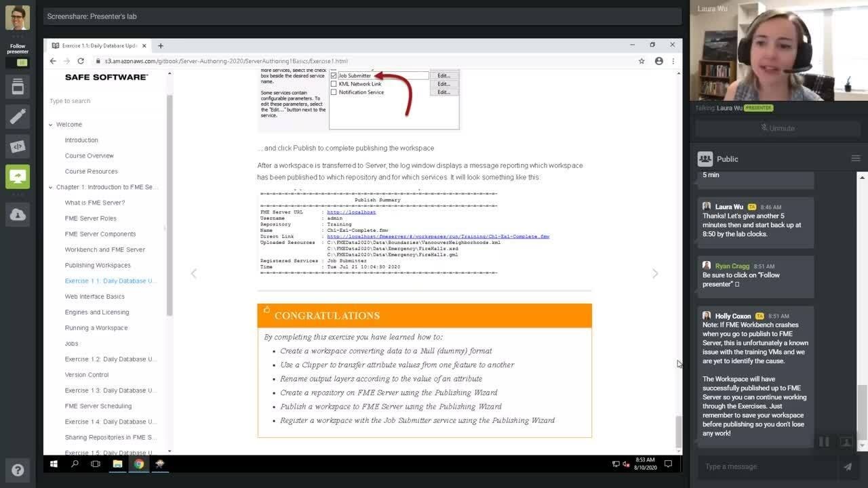
Task: Click the chat scrollbar thumb
Action: point(863,411)
